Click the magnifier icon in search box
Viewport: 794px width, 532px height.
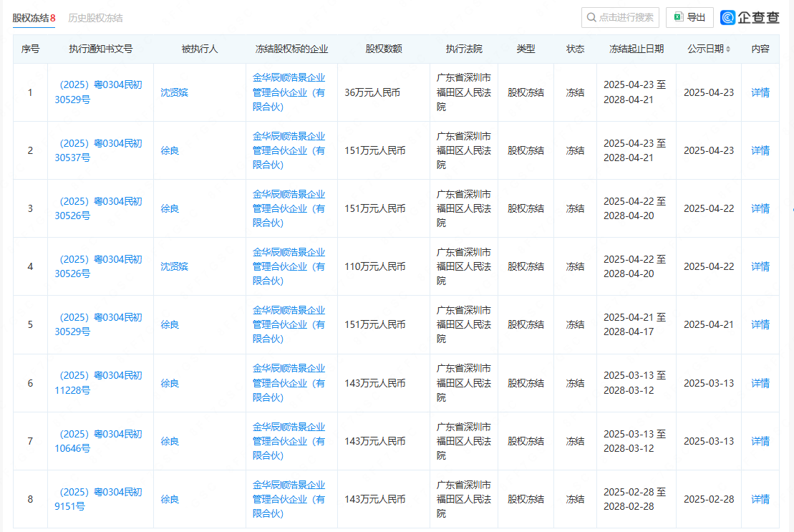pos(591,18)
